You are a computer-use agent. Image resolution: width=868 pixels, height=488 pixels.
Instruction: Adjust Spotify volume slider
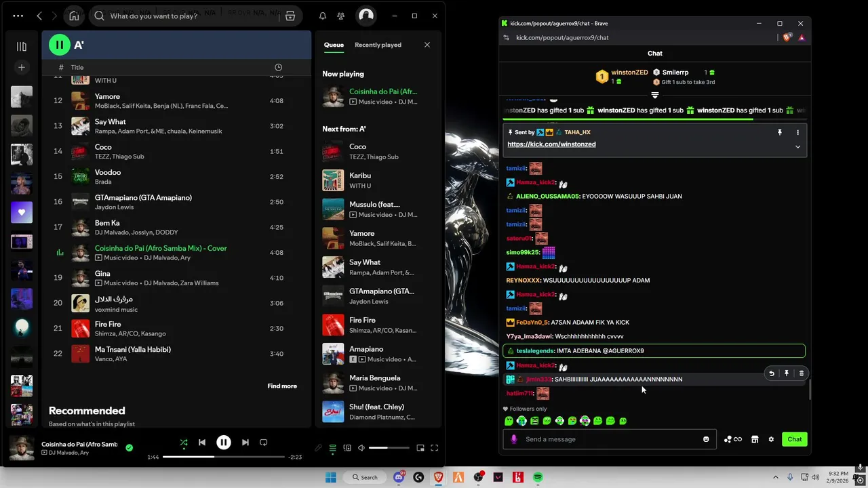click(389, 447)
